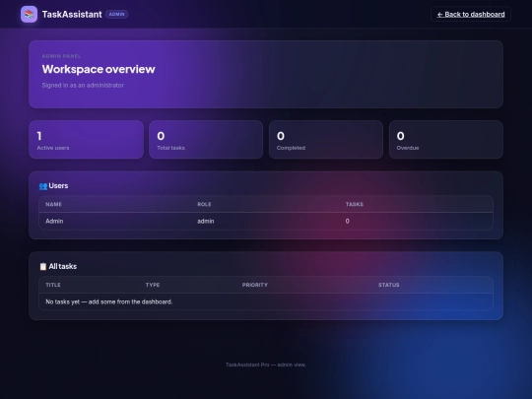The height and width of the screenshot is (399, 532).
Task: Click the Users section heading
Action: (58, 185)
